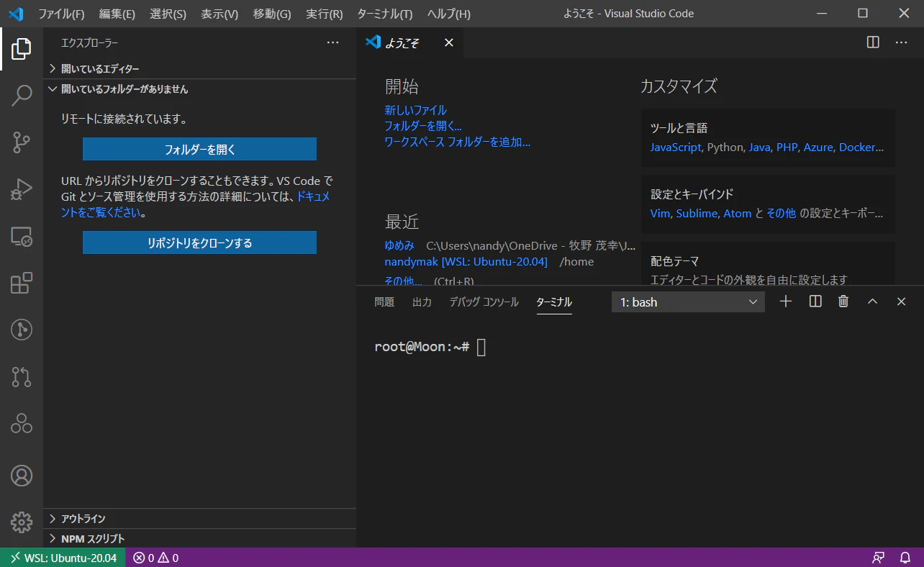Open the 表示(V) menu
The height and width of the screenshot is (567, 924).
[x=219, y=14]
